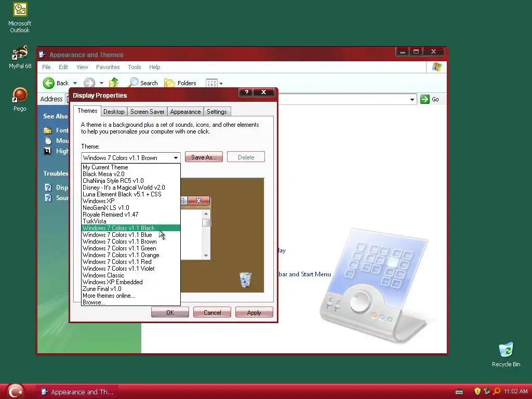Click Search in Explorer toolbar
This screenshot has height=399, width=532.
click(142, 83)
